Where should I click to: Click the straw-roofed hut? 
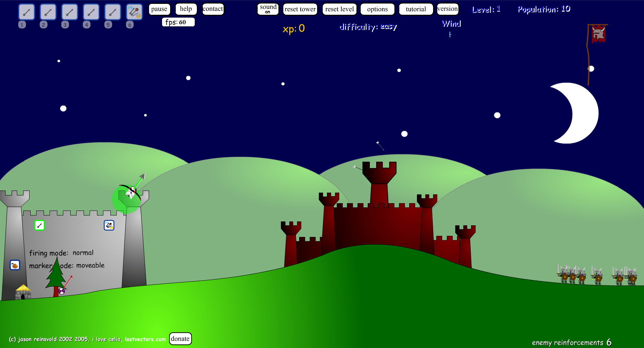pos(23,292)
